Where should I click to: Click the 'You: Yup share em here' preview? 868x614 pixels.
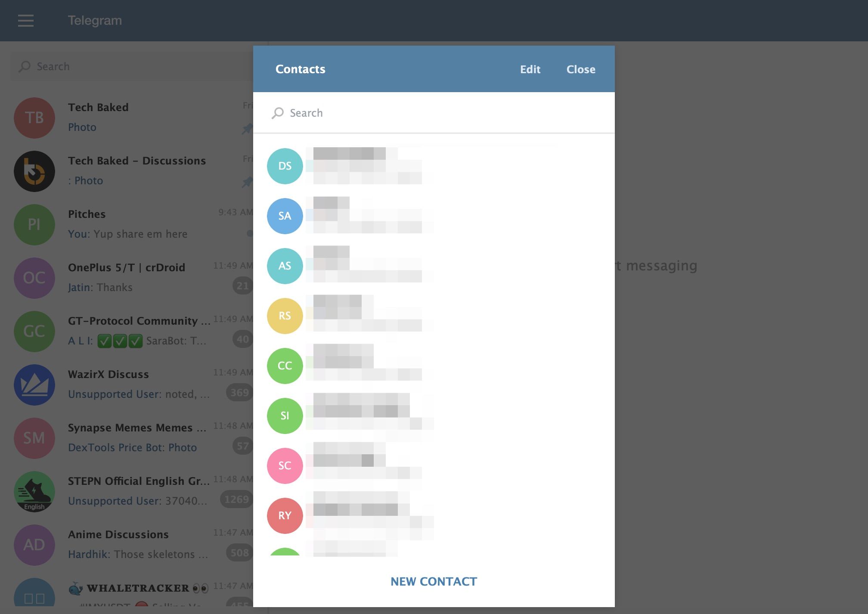[128, 234]
